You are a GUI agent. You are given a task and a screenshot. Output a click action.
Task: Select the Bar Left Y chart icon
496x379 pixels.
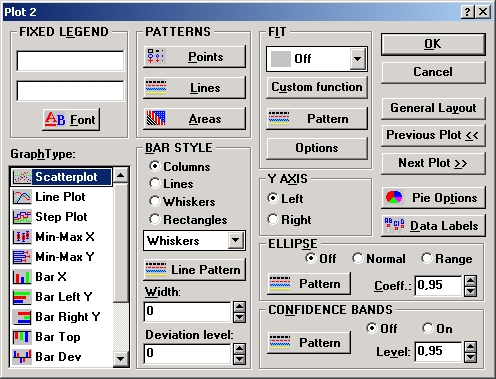22,297
